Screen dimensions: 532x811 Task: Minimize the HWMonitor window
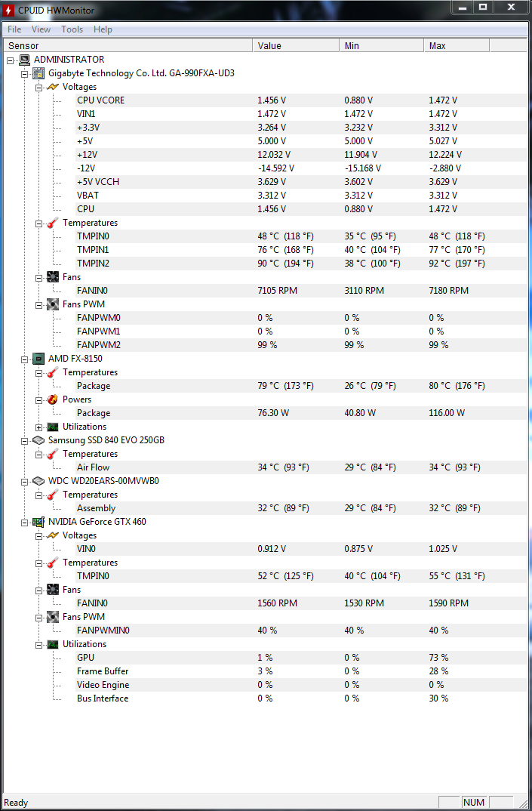[463, 7]
